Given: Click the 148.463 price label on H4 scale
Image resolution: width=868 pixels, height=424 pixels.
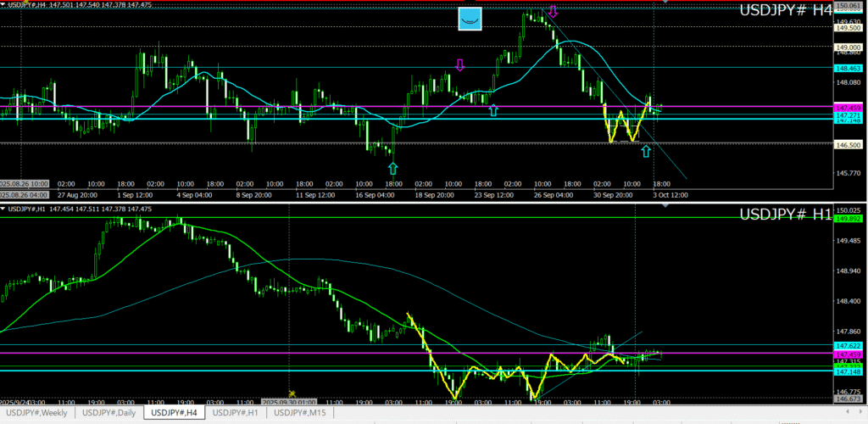Looking at the screenshot, I should pyautogui.click(x=849, y=68).
